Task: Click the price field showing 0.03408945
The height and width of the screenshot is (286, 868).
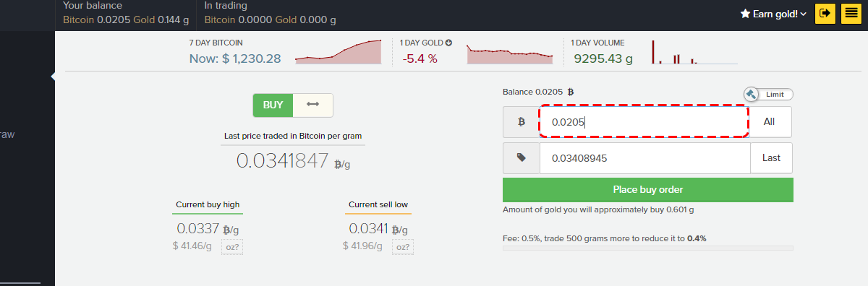Action: tap(645, 158)
